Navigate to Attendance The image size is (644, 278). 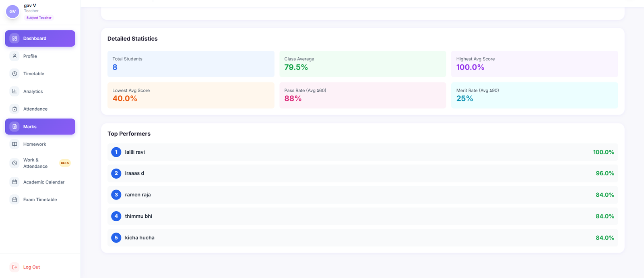40,109
